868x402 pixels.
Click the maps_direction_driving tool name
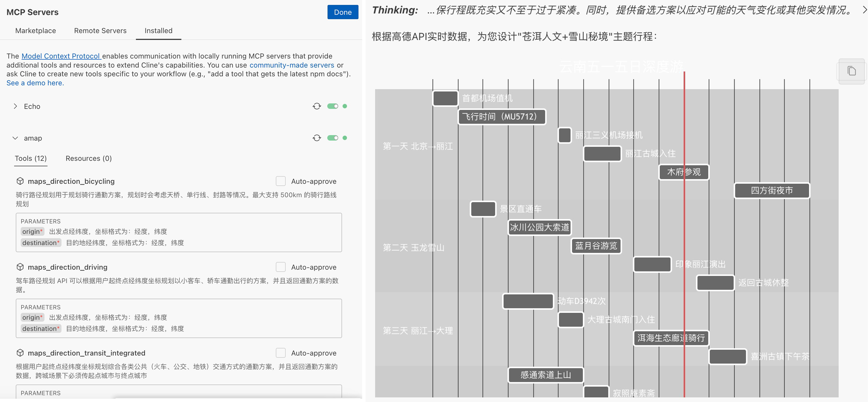67,267
